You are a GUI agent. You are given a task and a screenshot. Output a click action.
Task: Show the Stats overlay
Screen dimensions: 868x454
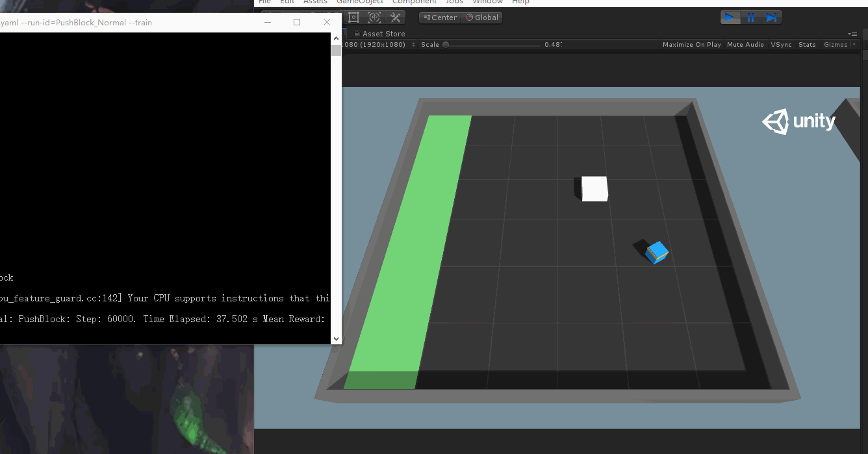[807, 45]
